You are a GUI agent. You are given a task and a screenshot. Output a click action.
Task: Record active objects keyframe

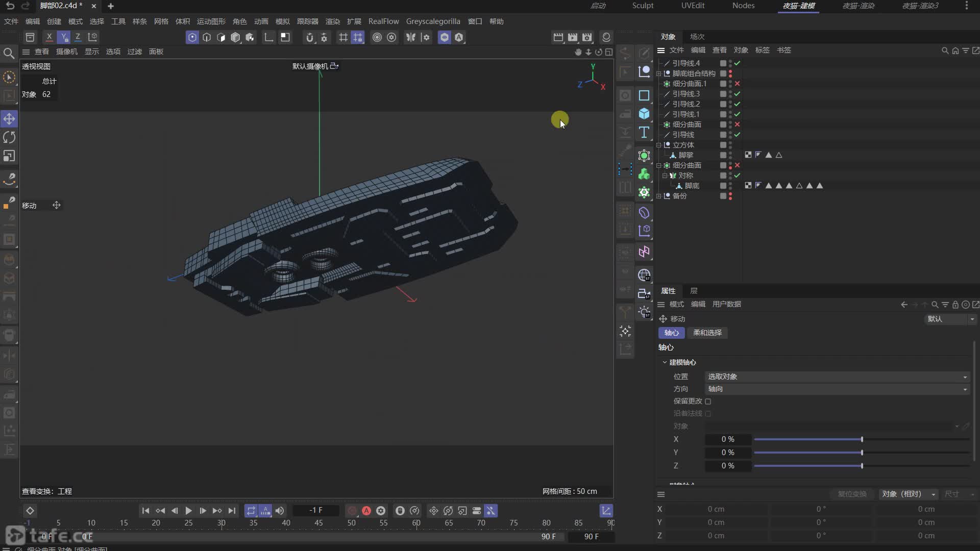pos(352,511)
